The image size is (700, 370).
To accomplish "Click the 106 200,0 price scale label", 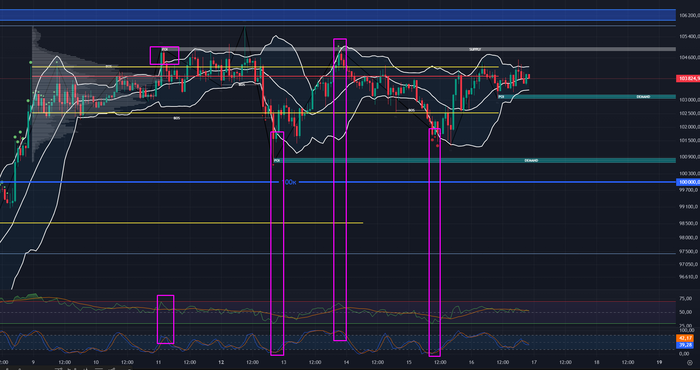I will click(689, 15).
